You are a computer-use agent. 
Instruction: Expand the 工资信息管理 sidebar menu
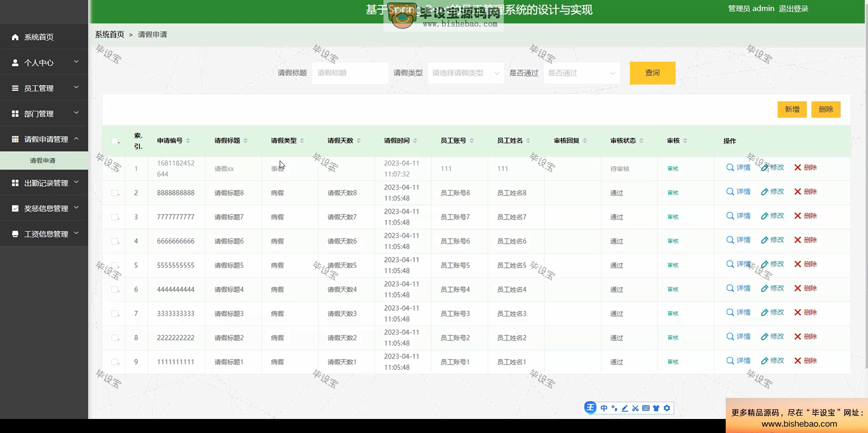[x=44, y=234]
